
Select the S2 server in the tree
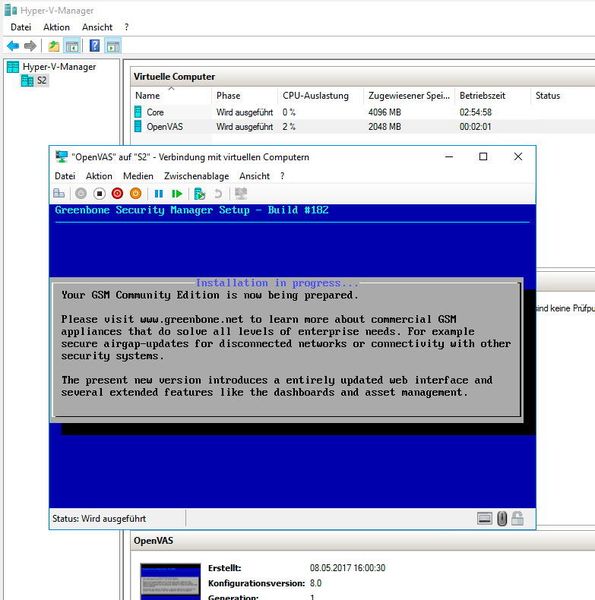(41, 81)
